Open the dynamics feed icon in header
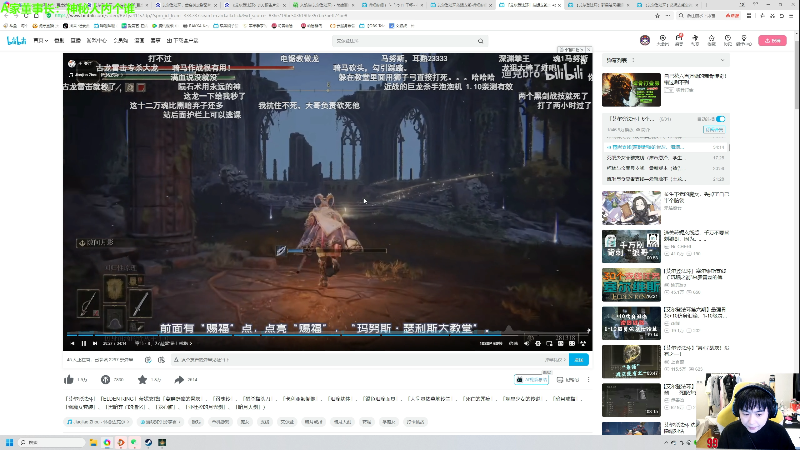This screenshot has height=450, width=800. tap(695, 40)
